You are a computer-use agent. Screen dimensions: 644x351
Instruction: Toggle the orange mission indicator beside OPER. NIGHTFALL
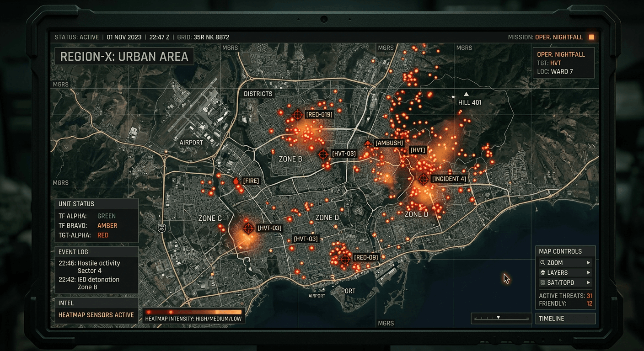tap(591, 37)
